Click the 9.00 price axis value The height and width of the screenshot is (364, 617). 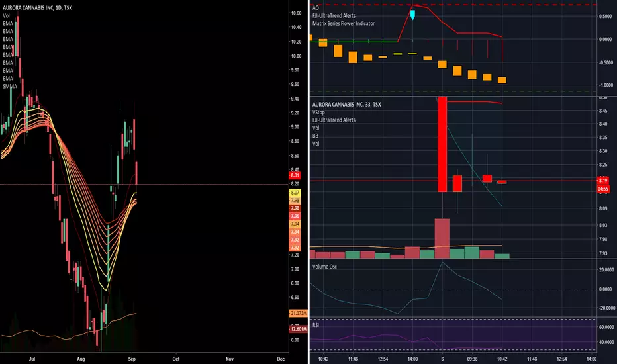(x=295, y=126)
